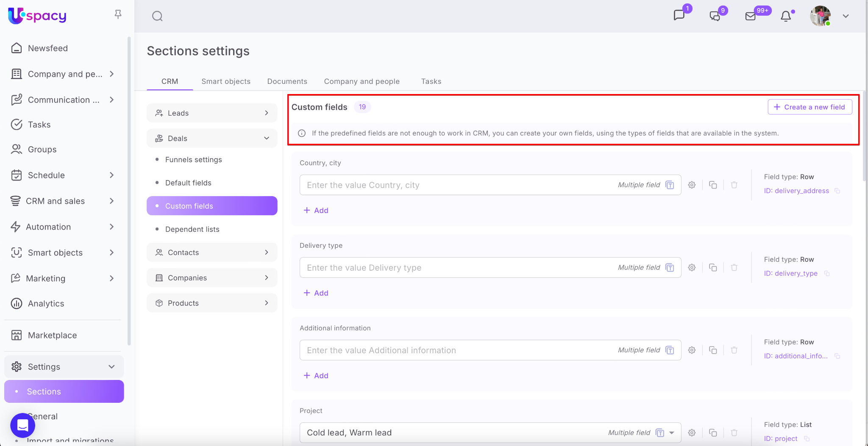Click Add under Delivery type field
Screen dimensions: 868x446
[316, 293]
